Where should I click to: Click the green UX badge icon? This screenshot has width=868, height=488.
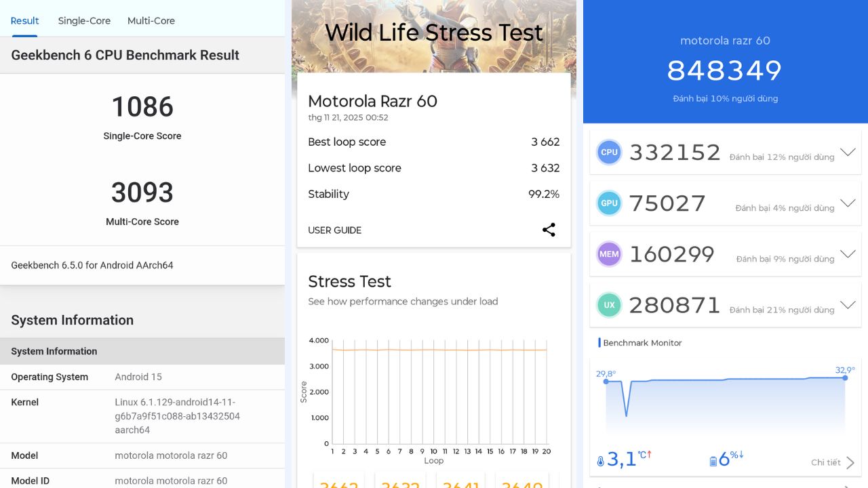click(609, 305)
